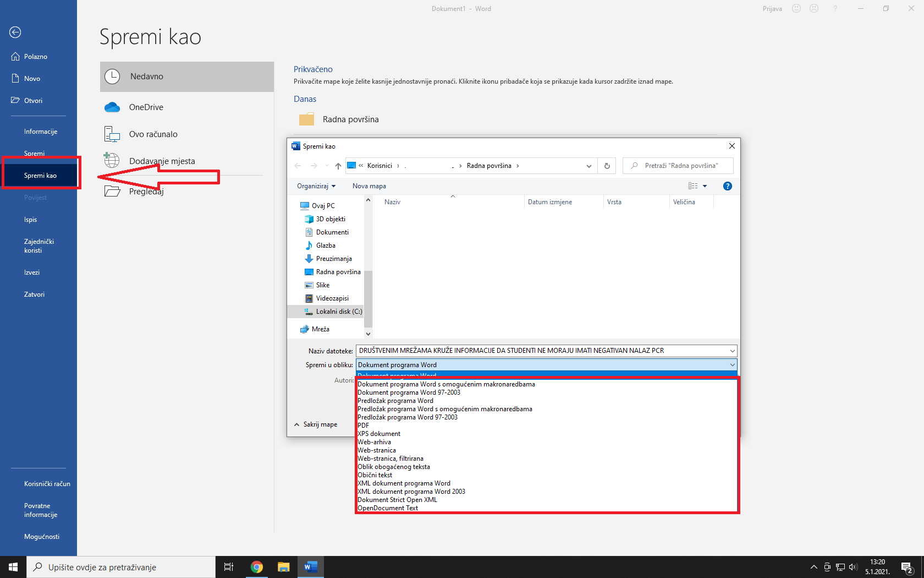The height and width of the screenshot is (578, 924).
Task: Click the Windows Start button
Action: click(x=13, y=567)
